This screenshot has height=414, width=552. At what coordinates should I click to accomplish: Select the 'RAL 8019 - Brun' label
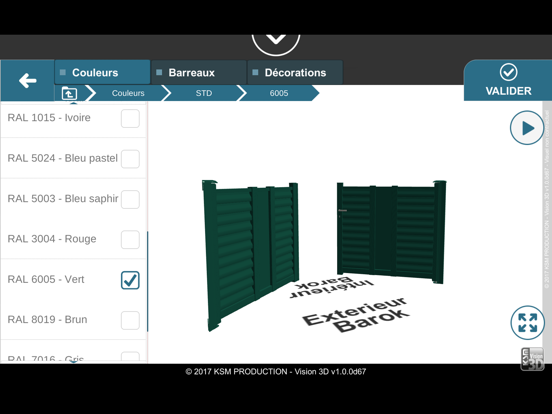[x=47, y=320]
